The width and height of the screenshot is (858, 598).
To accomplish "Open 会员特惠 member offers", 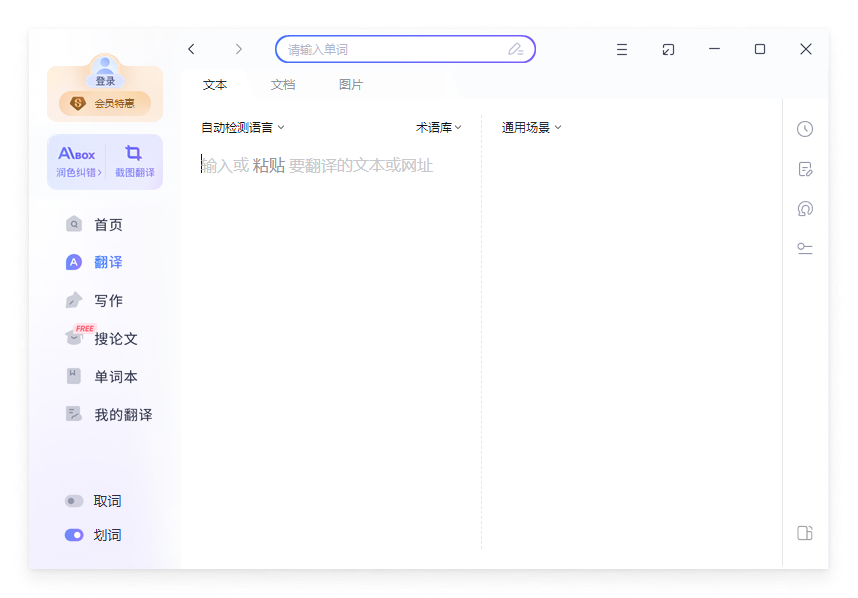I will point(104,100).
